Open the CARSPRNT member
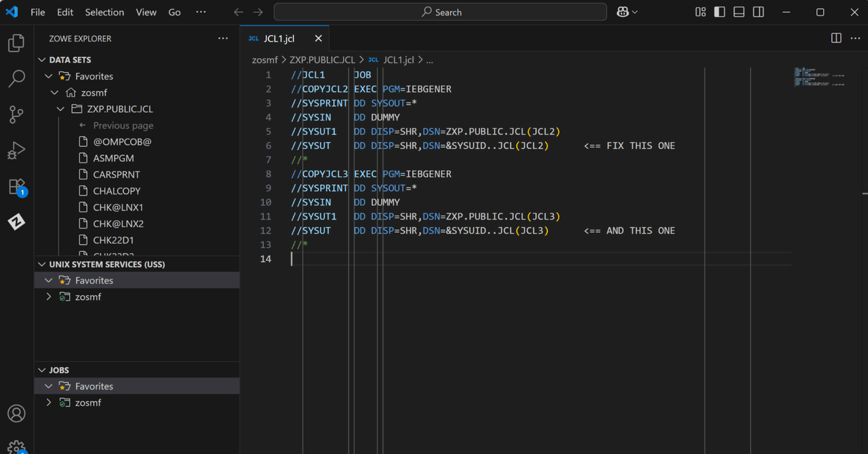This screenshot has width=868, height=454. (117, 174)
